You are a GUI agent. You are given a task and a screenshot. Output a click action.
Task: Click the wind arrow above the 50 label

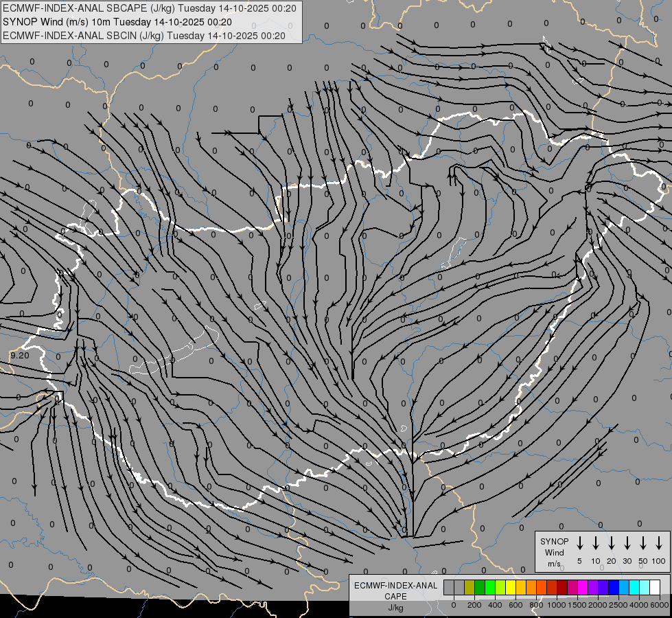click(x=643, y=542)
